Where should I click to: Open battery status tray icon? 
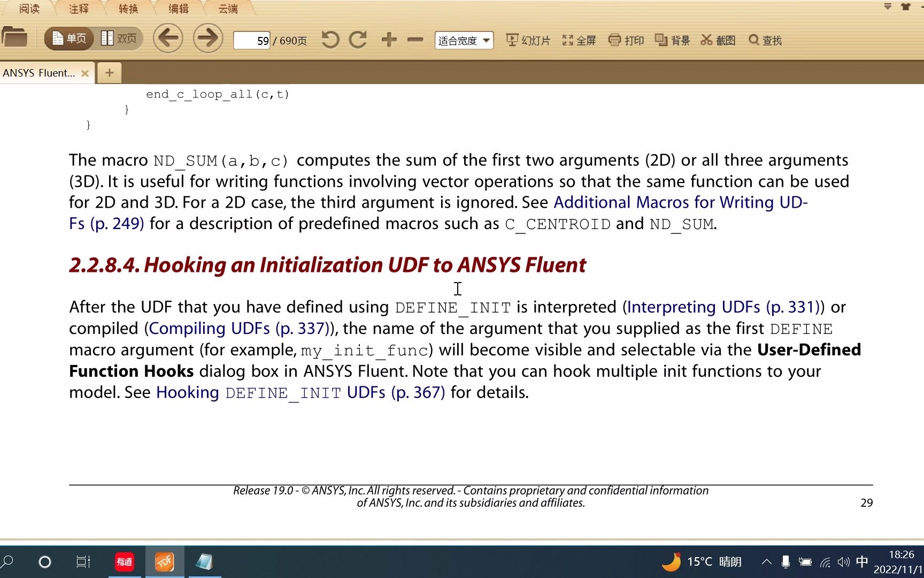click(805, 561)
